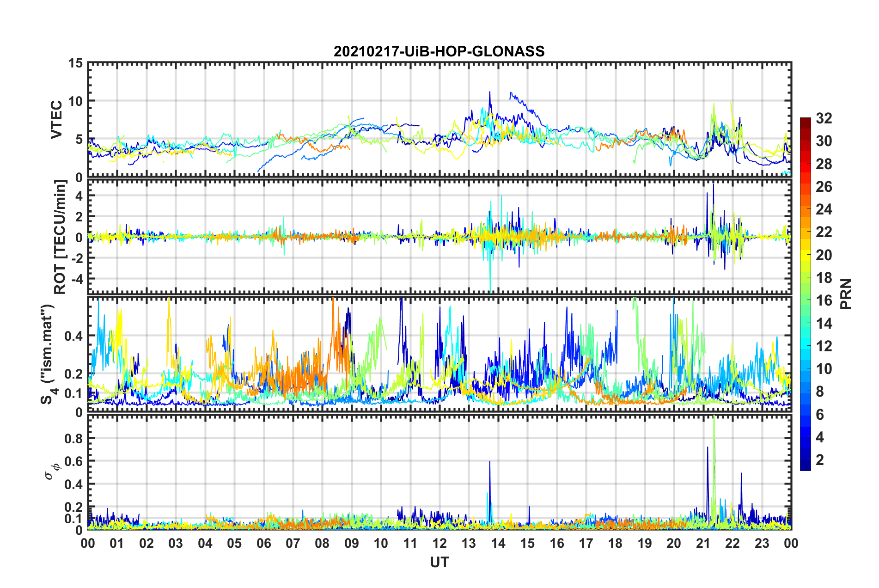The image size is (879, 588).
Task: Click x-axis tick label 03
Action: coord(176,543)
